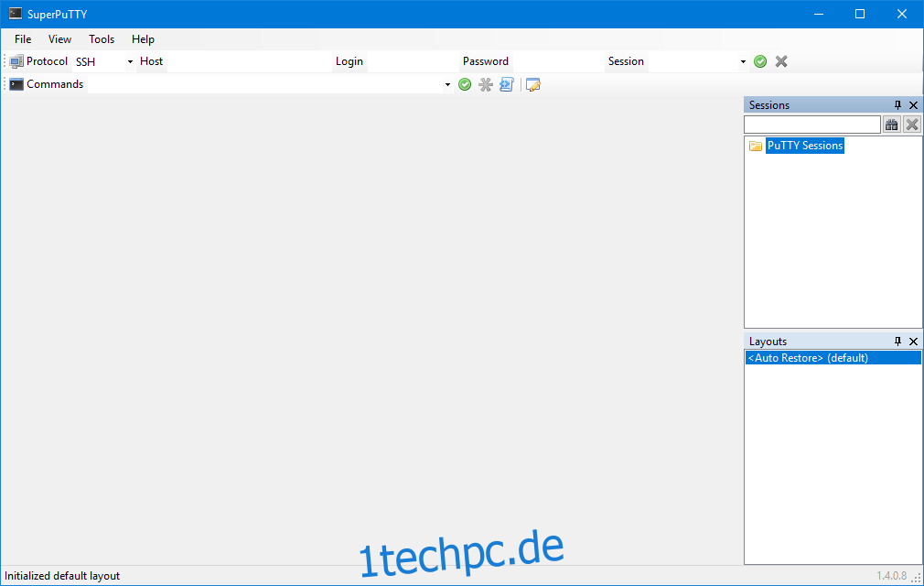This screenshot has height=586, width=924.
Task: Click the Sessions search text box
Action: coord(812,125)
